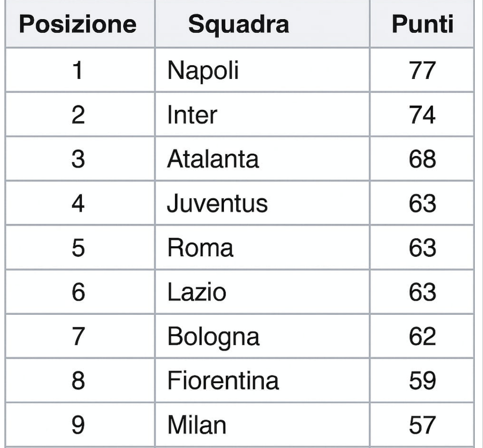Click the Posizione column header

point(78,24)
